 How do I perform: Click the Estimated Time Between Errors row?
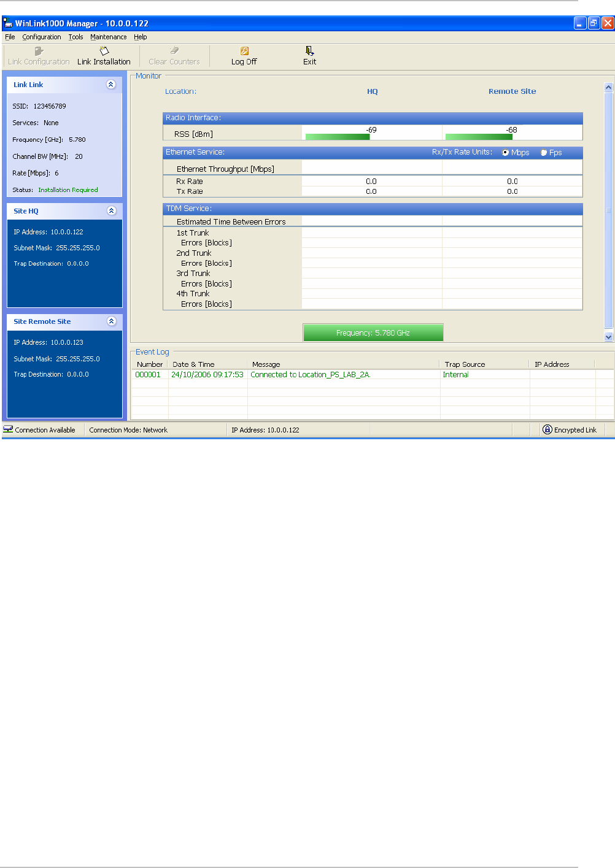point(373,221)
